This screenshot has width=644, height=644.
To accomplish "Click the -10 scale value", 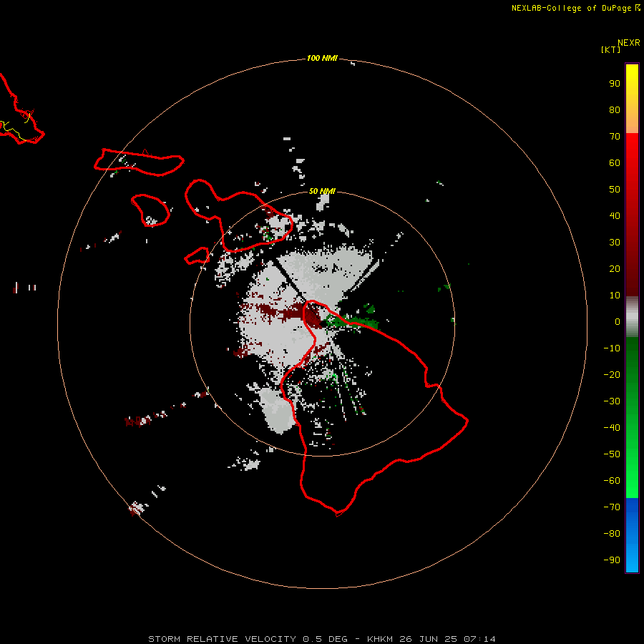I will pyautogui.click(x=612, y=348).
